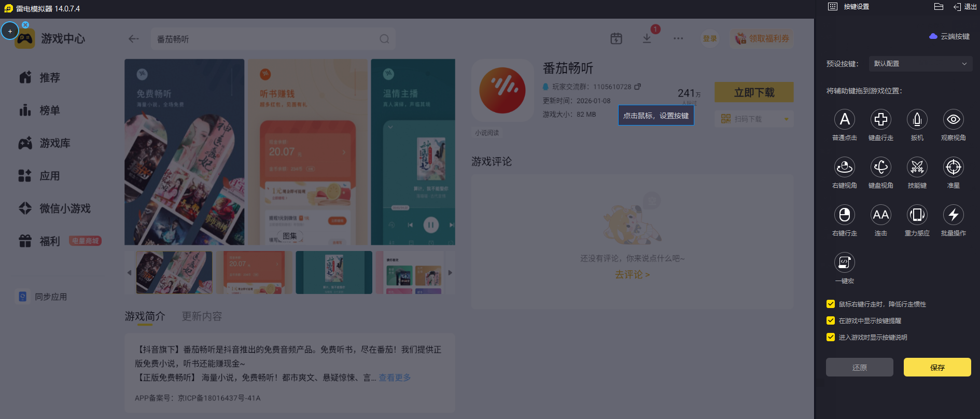
Task: Switch to the 更新内容 tab
Action: click(x=202, y=316)
